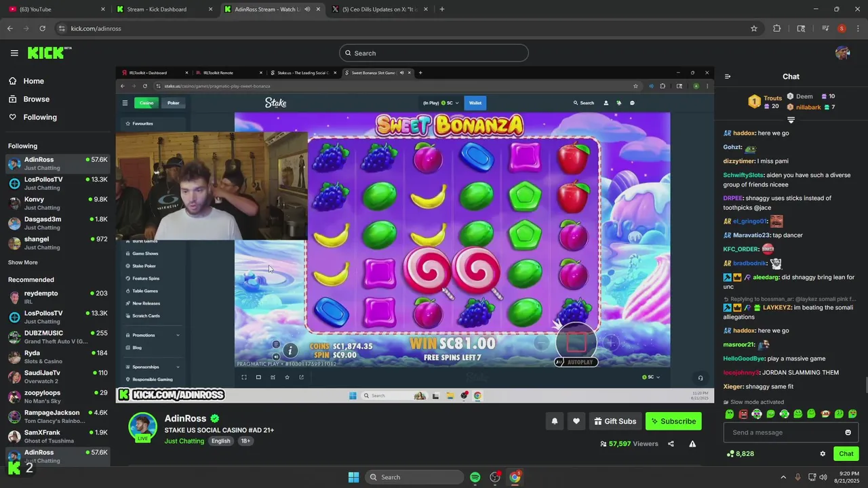Click the first green emote in the chat emote row
This screenshot has height=488, width=868.
point(729,414)
